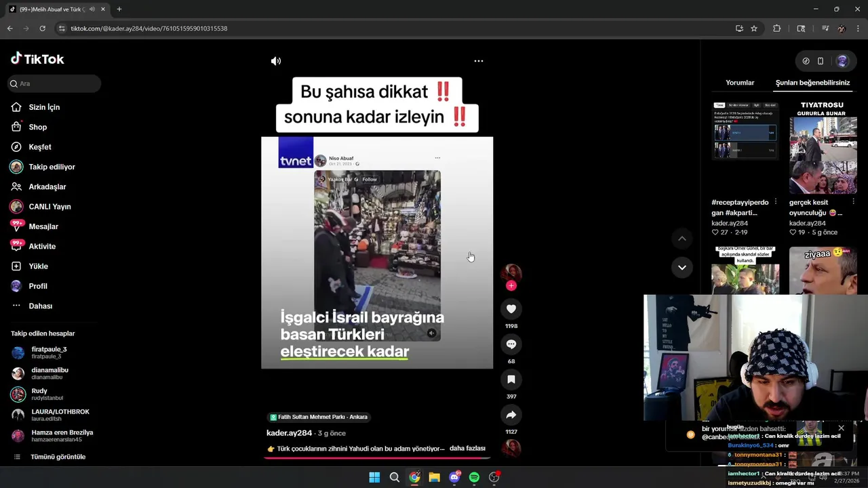Open Chrome three-dot menu

859,28
